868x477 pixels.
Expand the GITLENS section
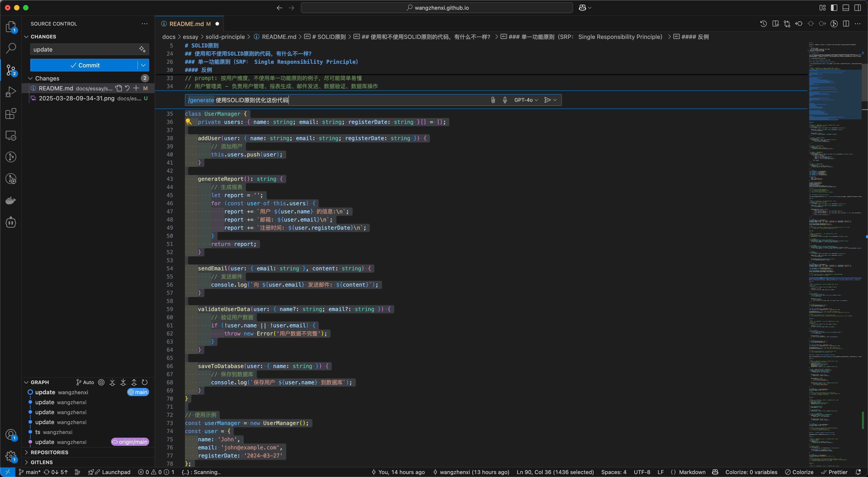click(x=41, y=462)
